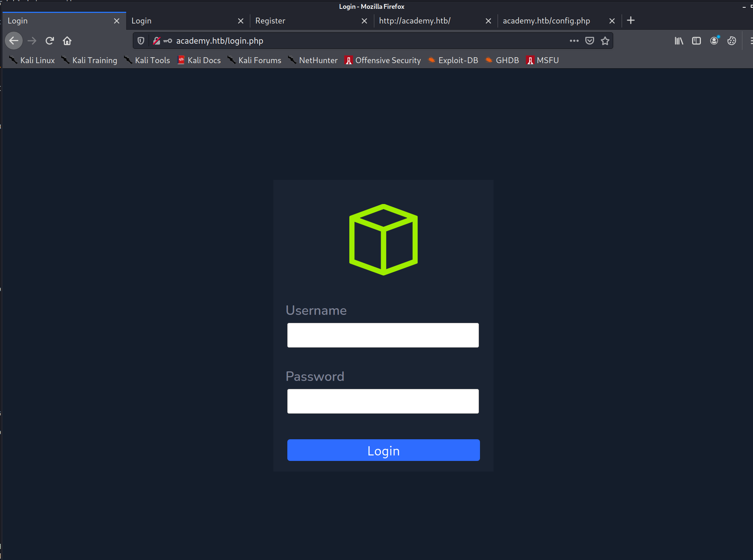Toggle the sidebars panel
The height and width of the screenshot is (560, 753).
tap(696, 41)
